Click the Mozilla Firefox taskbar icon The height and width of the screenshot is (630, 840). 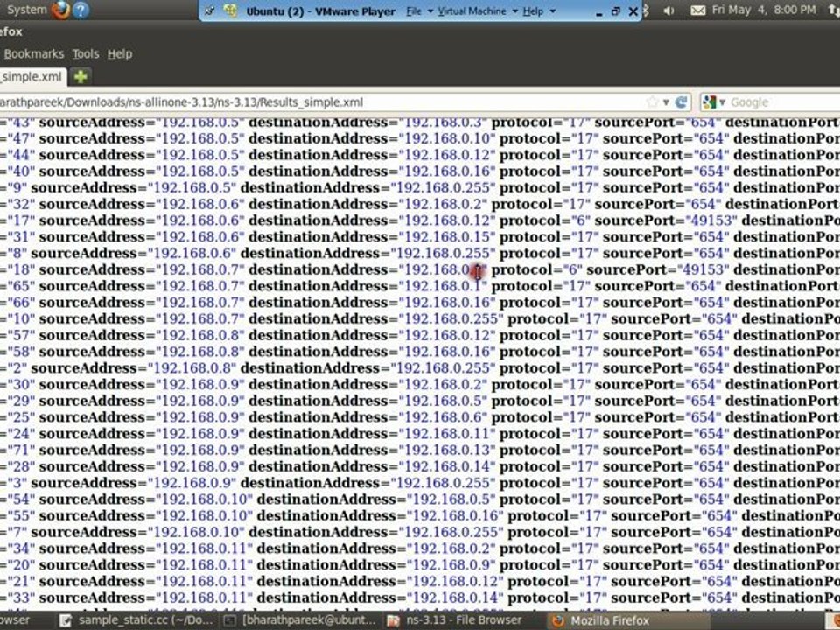tap(558, 620)
